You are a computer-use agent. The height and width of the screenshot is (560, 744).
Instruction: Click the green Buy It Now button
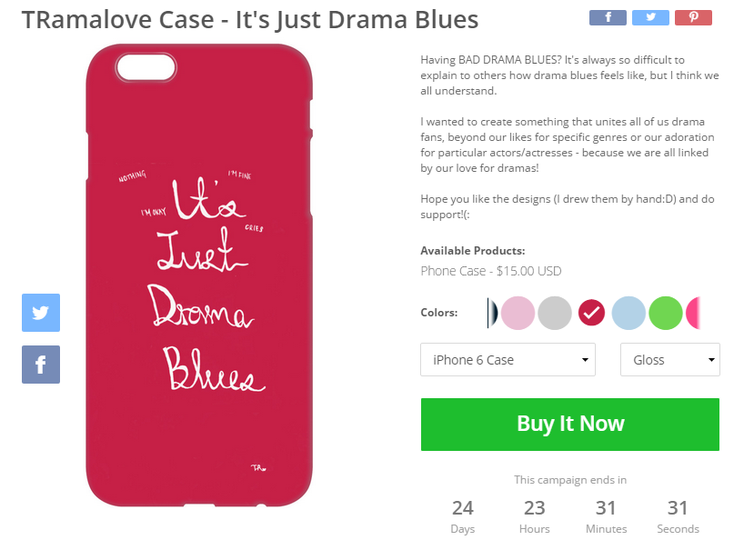[x=570, y=425]
